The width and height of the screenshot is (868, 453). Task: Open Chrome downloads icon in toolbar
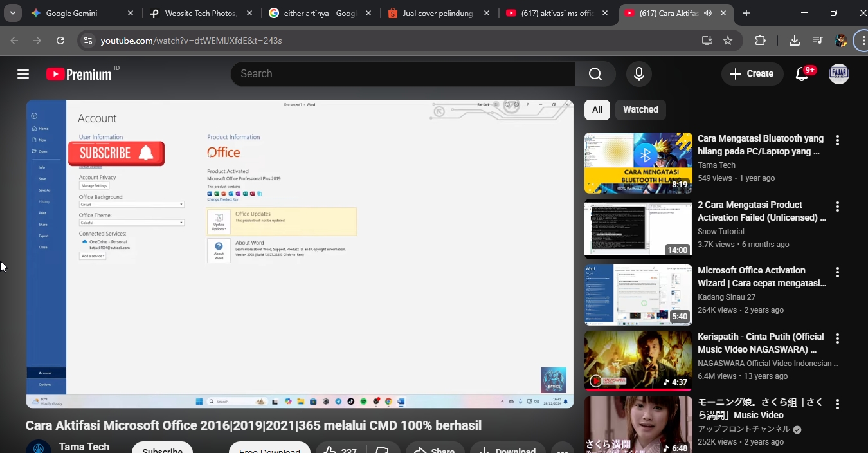(794, 40)
